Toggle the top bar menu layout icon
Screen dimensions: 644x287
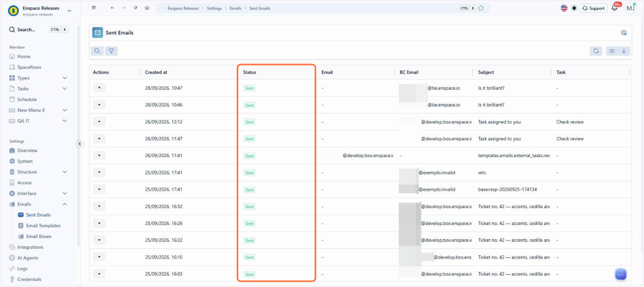click(94, 8)
